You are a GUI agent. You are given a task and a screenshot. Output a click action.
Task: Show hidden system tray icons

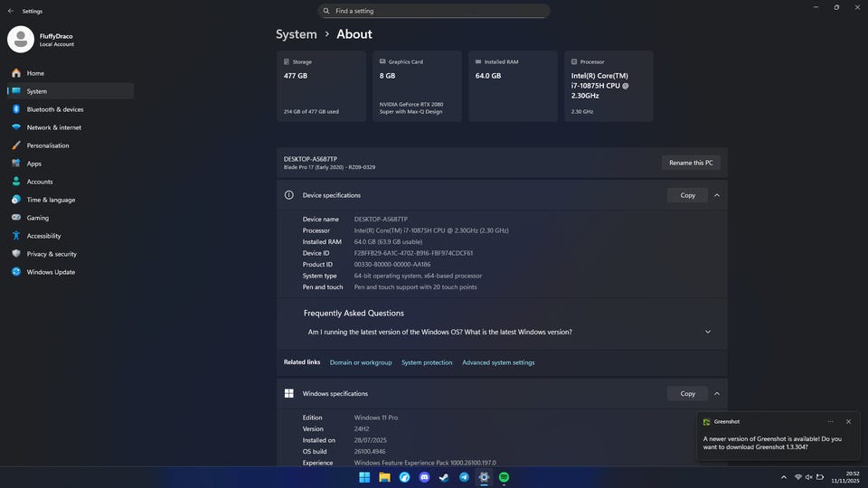pyautogui.click(x=783, y=477)
